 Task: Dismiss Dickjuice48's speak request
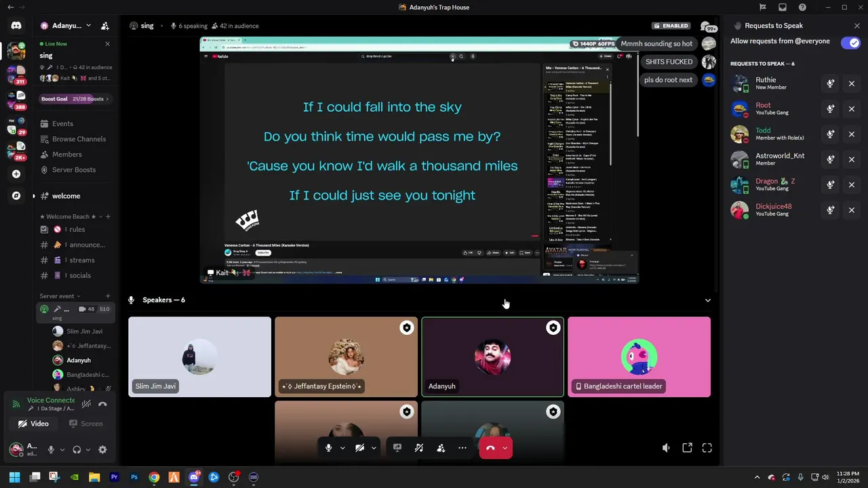pyautogui.click(x=852, y=210)
